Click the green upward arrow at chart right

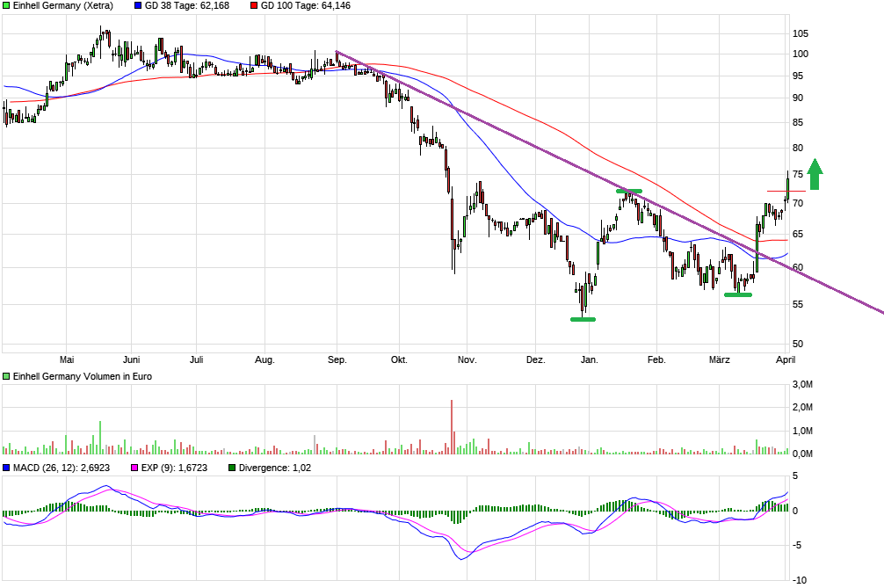point(815,174)
